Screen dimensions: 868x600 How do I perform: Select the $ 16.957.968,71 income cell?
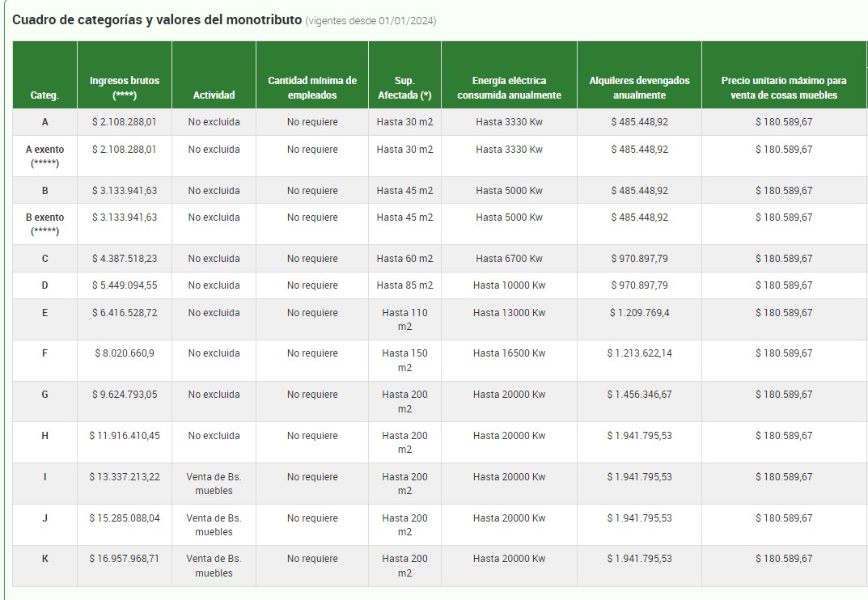pos(125,559)
